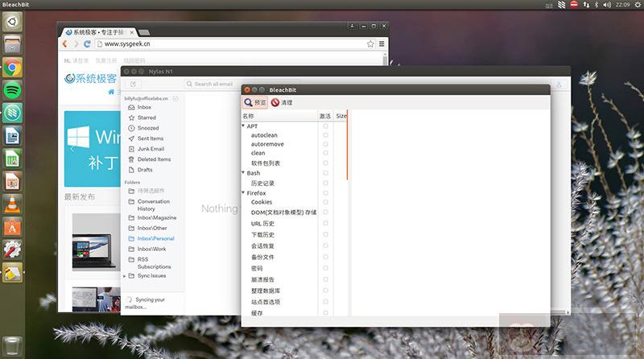This screenshot has width=644, height=359.
Task: Select Inbox\Personal folder in Nylas
Action: pos(155,238)
